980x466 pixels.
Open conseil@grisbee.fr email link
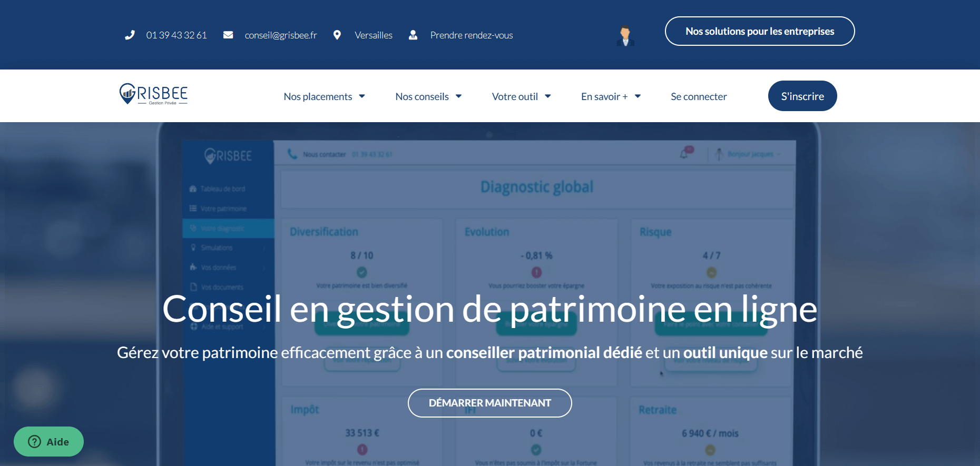tap(281, 35)
